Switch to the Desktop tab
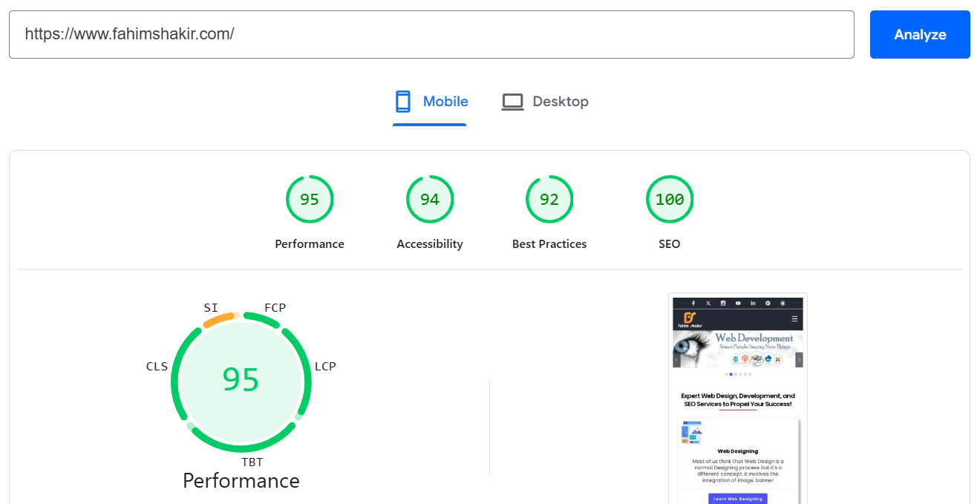Screen dimensions: 980x504 click(545, 101)
